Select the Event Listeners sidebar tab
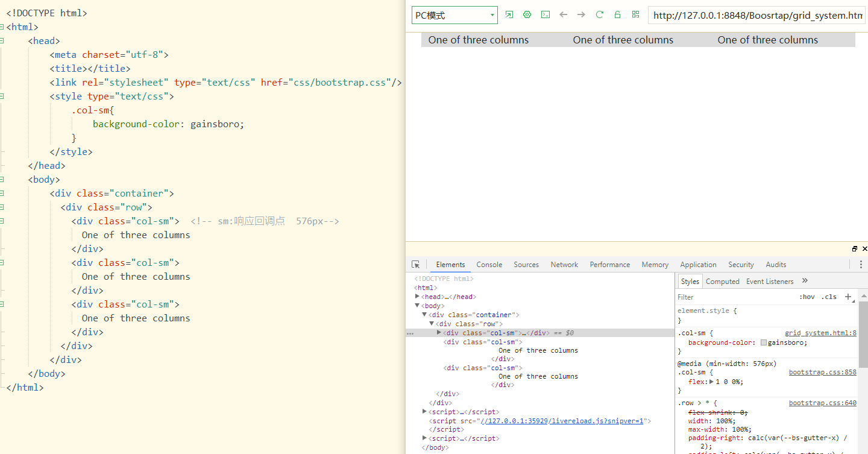Image resolution: width=868 pixels, height=454 pixels. coord(770,282)
